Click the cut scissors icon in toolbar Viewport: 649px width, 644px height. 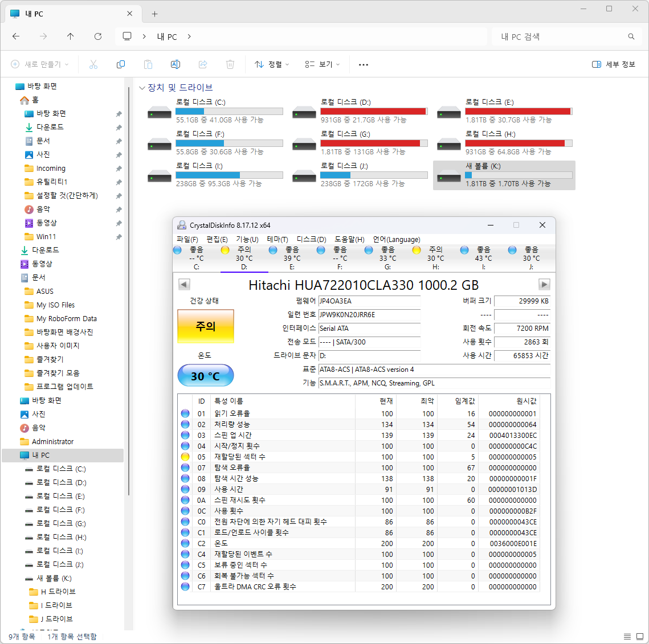click(93, 64)
